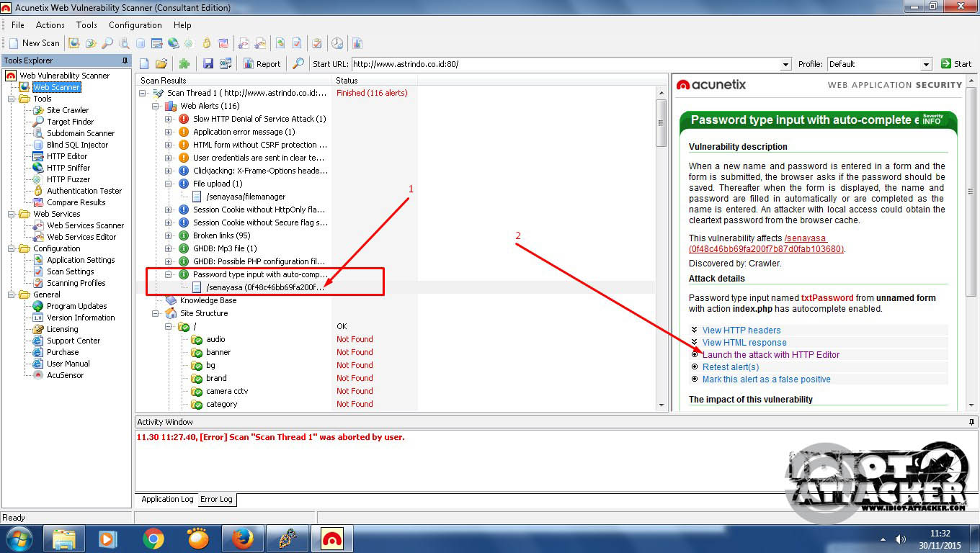The image size is (980, 553).
Task: Click blank-page new icon in scan toolbar
Action: tap(144, 64)
